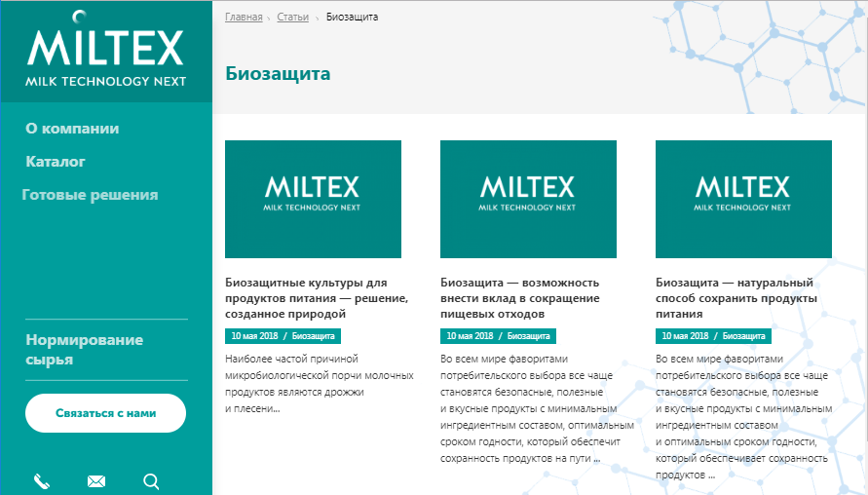Open article Биозащитные культуры для продуктов питания
The width and height of the screenshot is (868, 495).
[x=317, y=298]
